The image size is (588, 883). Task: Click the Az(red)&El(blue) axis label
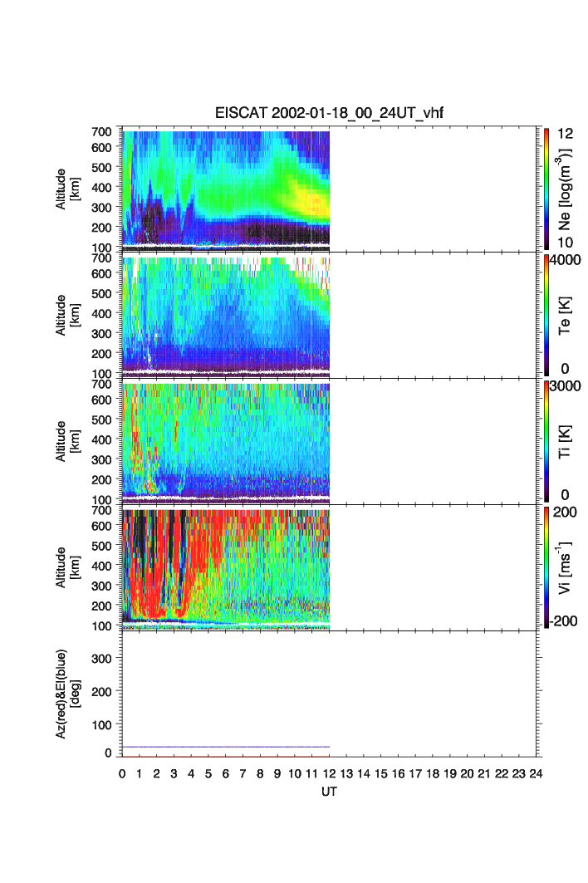tap(67, 694)
